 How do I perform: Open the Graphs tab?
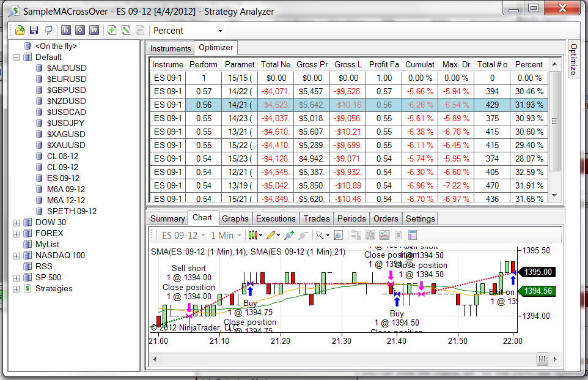coord(235,218)
